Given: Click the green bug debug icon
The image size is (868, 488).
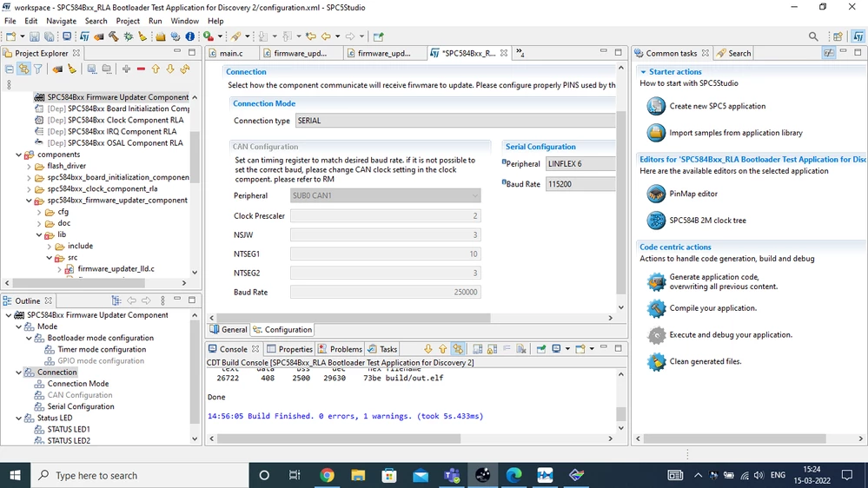Looking at the screenshot, I should (129, 36).
